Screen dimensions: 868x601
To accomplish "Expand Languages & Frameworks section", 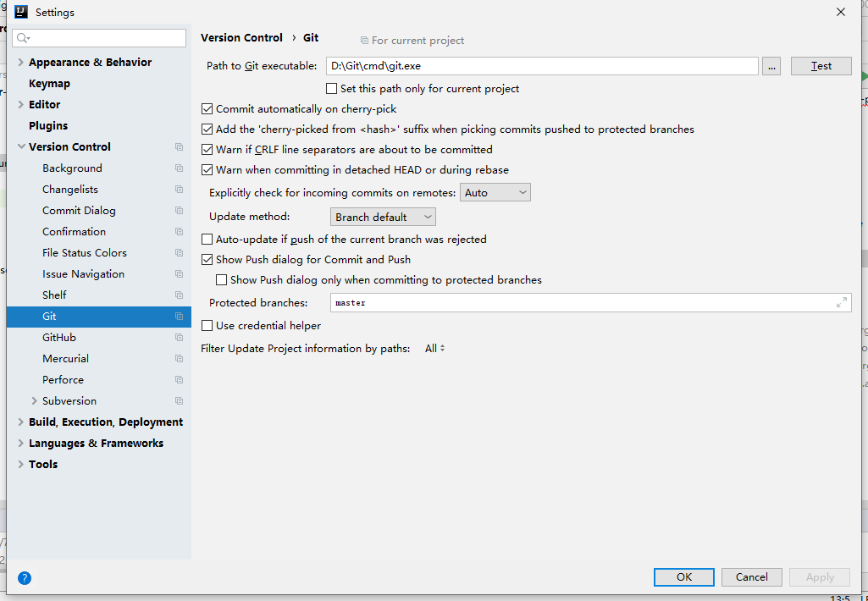I will (20, 444).
